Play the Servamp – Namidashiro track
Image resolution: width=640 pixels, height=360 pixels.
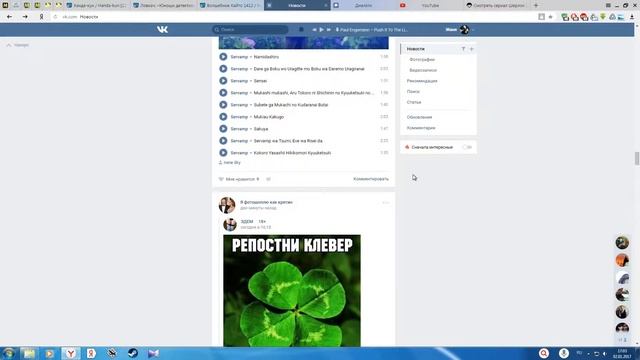(223, 57)
